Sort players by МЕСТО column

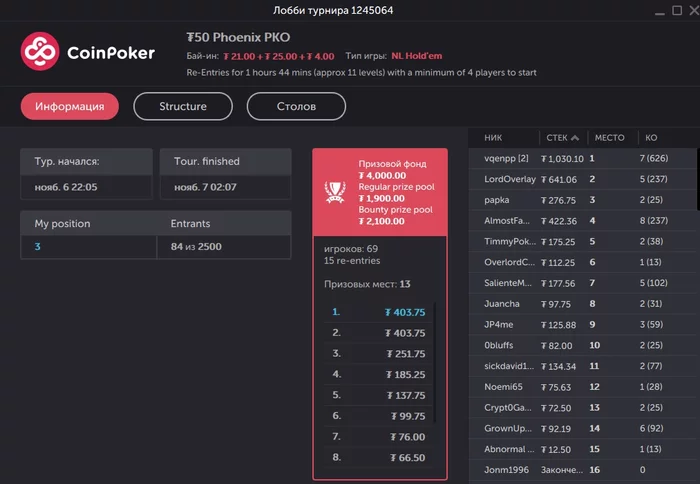(609, 138)
